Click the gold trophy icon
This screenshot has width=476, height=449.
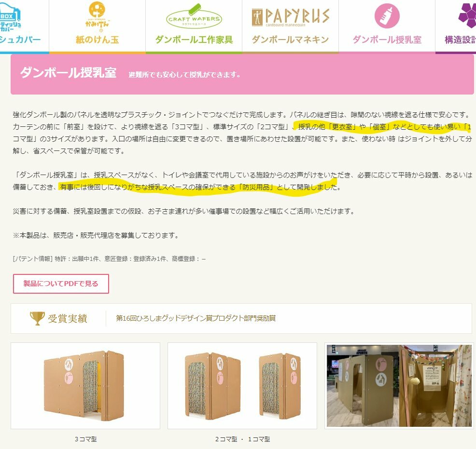[x=37, y=318]
